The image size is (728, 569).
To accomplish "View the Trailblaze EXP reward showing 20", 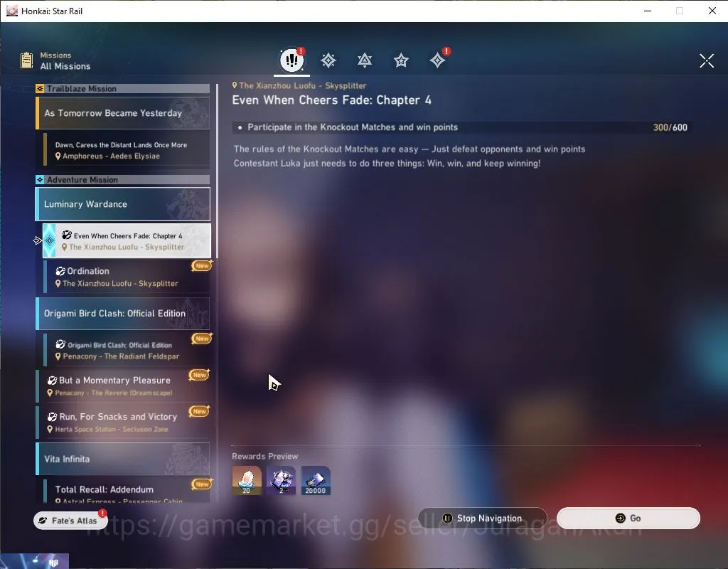I will pyautogui.click(x=247, y=480).
